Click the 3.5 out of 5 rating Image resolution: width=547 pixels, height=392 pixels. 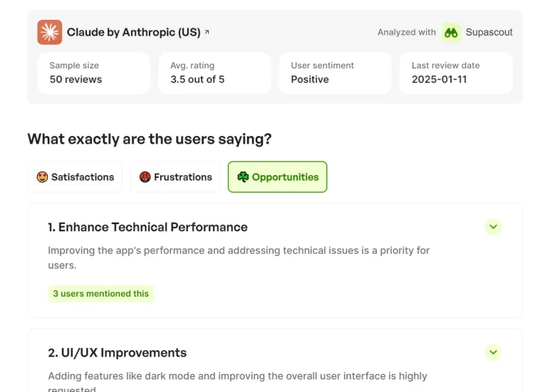pyautogui.click(x=197, y=80)
